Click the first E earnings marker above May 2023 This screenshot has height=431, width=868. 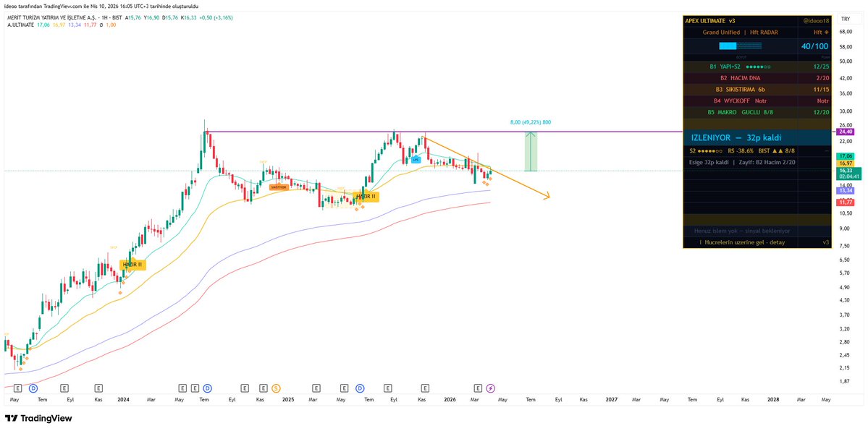[17, 388]
